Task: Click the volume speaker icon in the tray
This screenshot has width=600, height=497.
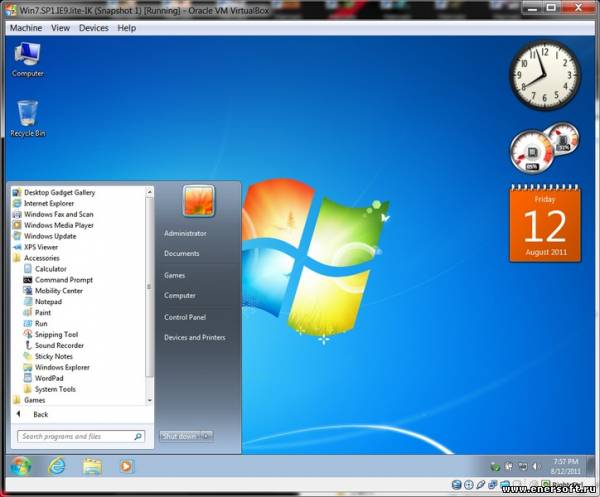Action: coord(536,466)
